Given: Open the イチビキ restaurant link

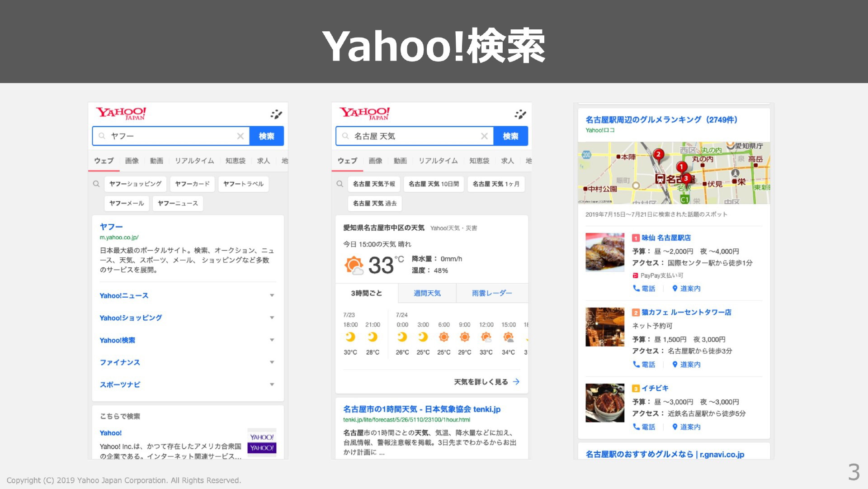Looking at the screenshot, I should pos(655,388).
